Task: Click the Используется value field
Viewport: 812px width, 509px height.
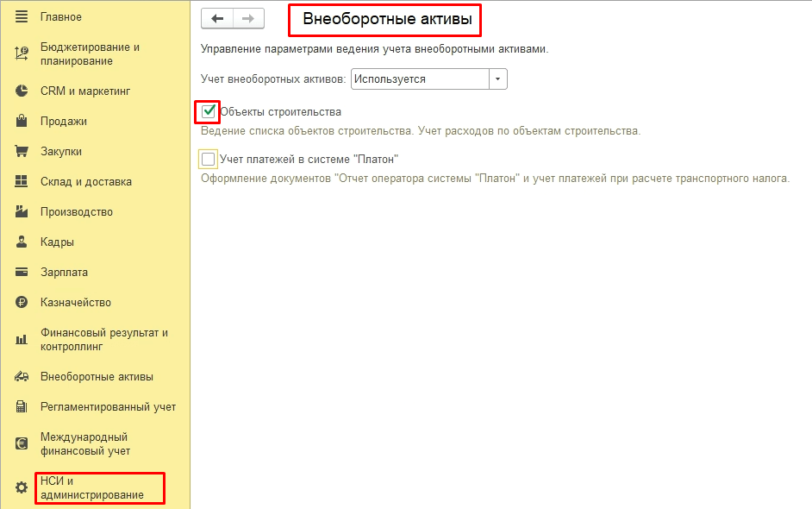Action: point(420,79)
